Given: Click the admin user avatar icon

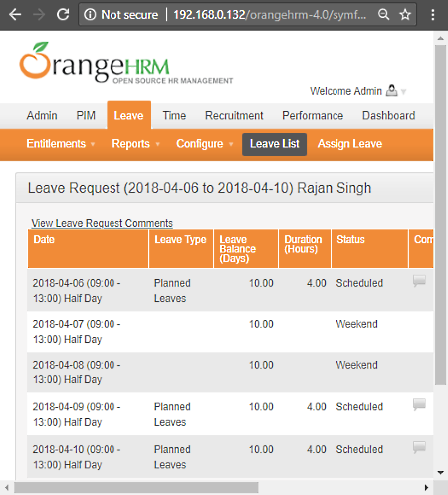Looking at the screenshot, I should coord(392,91).
